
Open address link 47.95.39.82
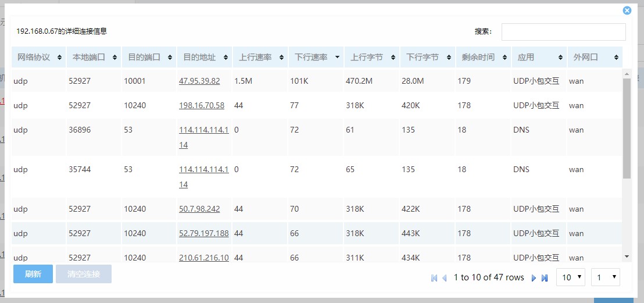(x=199, y=81)
